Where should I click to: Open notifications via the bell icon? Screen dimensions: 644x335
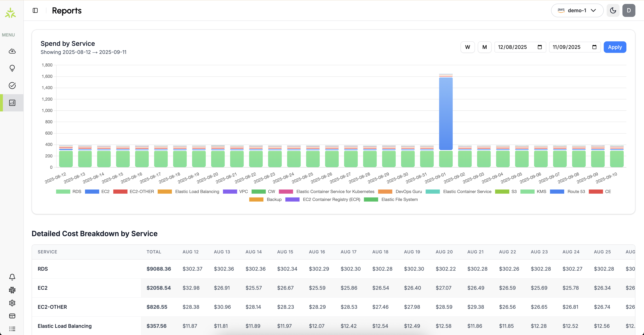(x=12, y=277)
